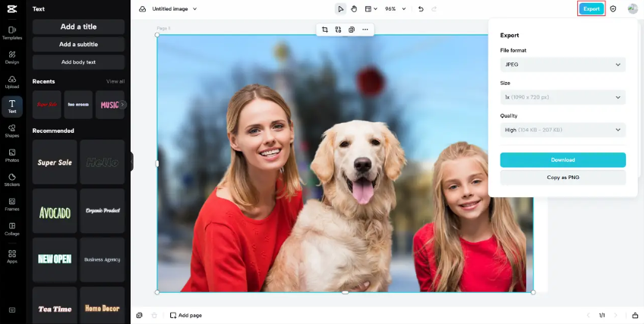This screenshot has width=644, height=324.
Task: Open the File format JPEG dropdown
Action: pyautogui.click(x=563, y=64)
